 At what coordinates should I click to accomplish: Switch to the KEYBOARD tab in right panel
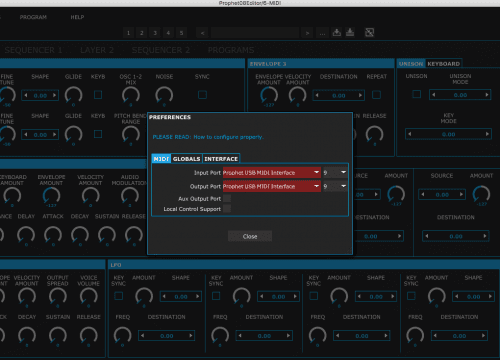444,64
